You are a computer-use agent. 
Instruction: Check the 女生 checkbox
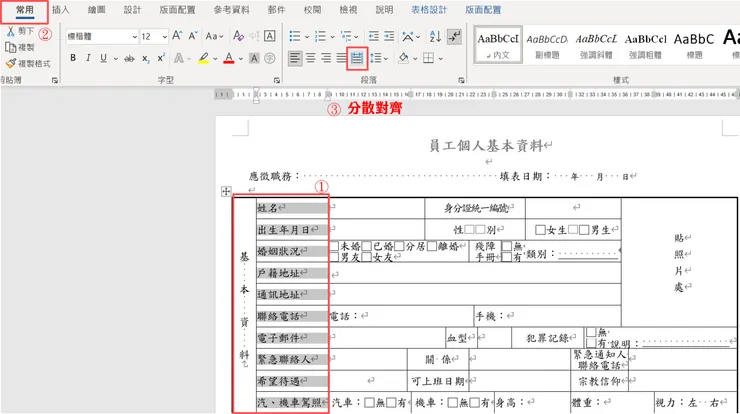540,230
